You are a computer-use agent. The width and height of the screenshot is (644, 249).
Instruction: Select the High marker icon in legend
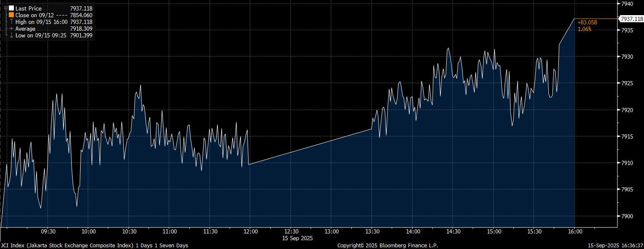tap(11, 22)
